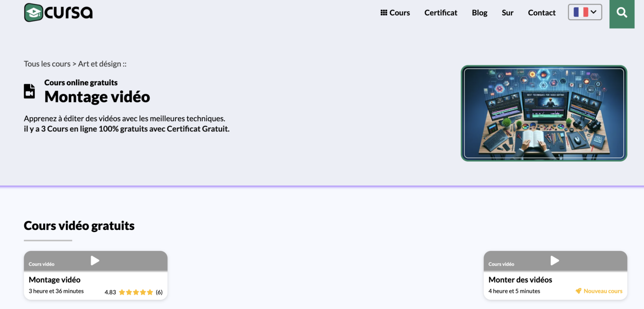The width and height of the screenshot is (644, 309).
Task: Click the French flag icon
Action: 581,12
